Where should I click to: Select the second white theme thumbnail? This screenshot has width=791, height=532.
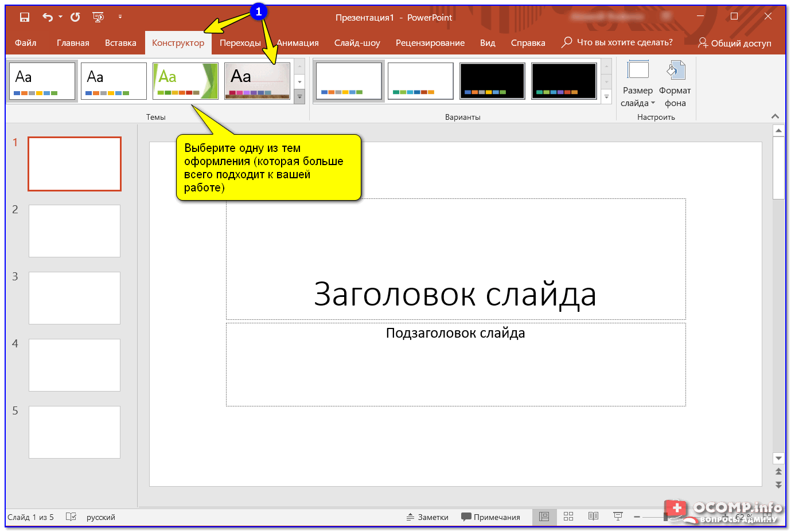pos(114,81)
